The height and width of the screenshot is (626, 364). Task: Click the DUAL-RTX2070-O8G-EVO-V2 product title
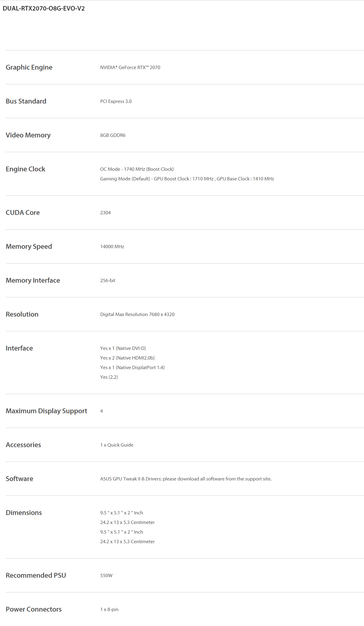point(44,8)
